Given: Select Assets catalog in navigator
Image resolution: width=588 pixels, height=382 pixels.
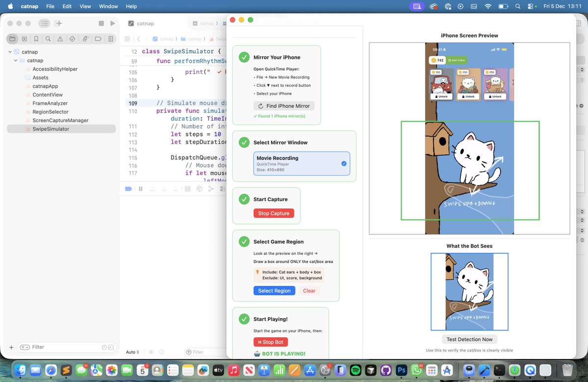Looking at the screenshot, I should 40,77.
